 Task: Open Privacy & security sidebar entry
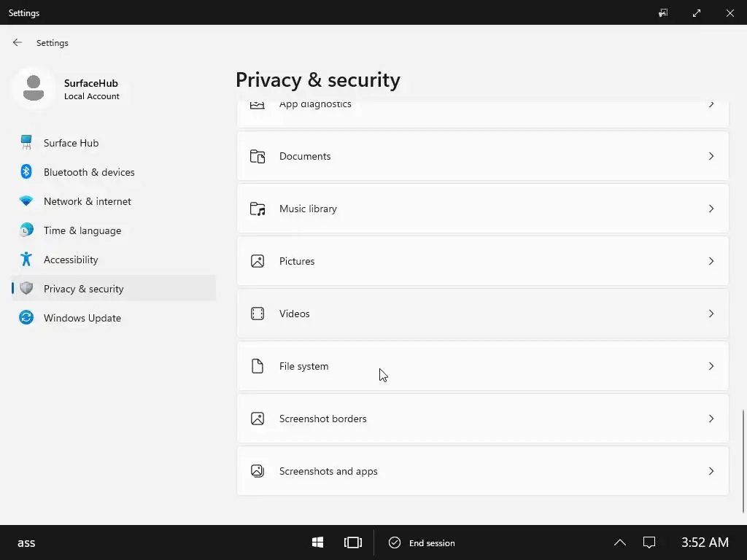coord(114,289)
